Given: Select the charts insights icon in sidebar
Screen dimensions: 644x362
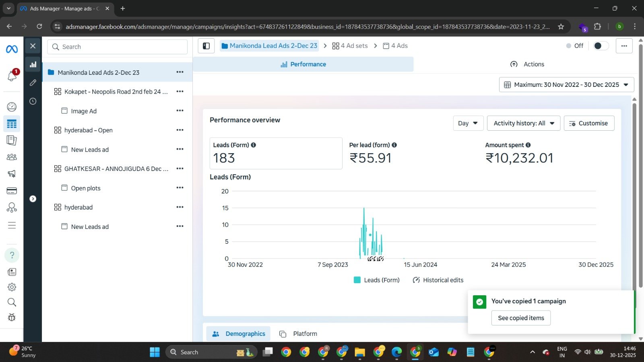Looking at the screenshot, I should pyautogui.click(x=33, y=64).
